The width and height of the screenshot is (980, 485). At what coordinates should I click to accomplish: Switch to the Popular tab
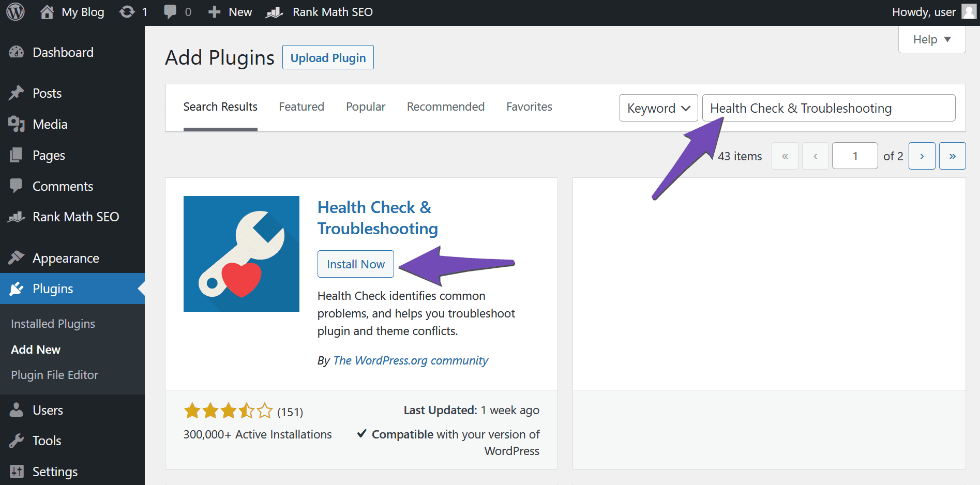[x=366, y=107]
